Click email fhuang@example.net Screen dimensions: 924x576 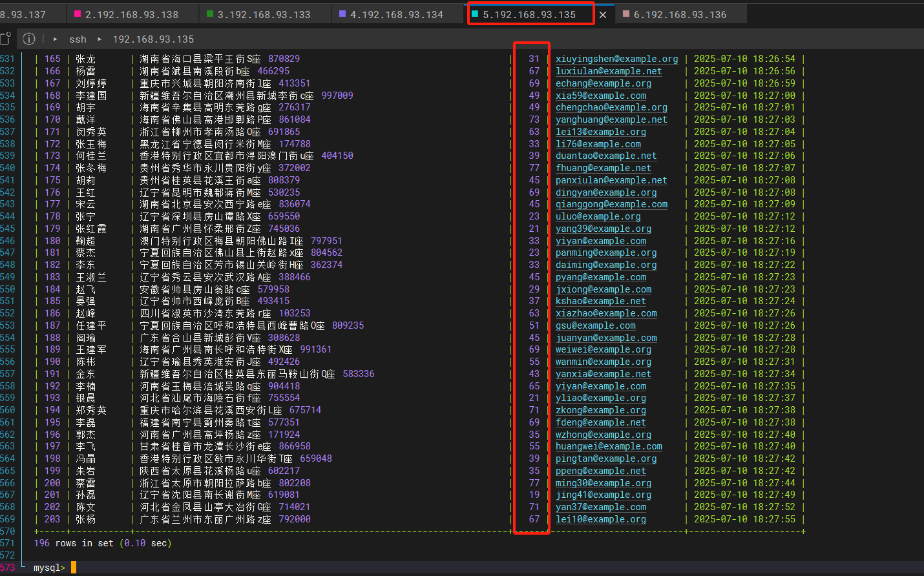pos(604,168)
